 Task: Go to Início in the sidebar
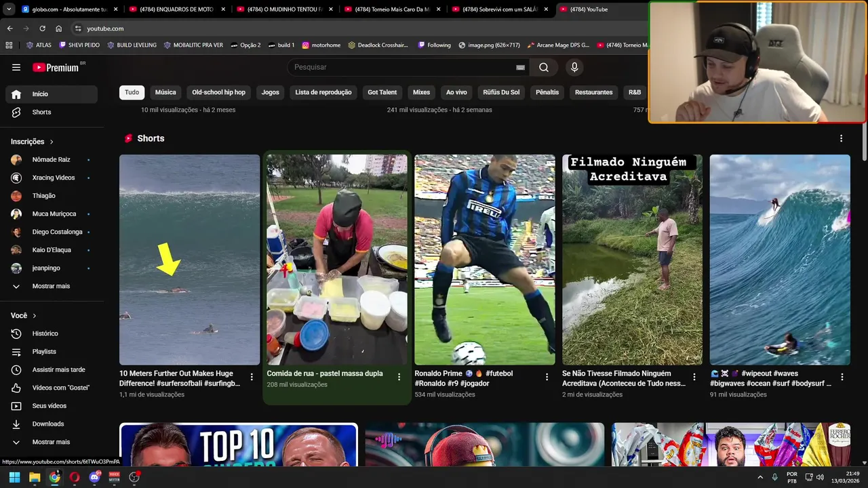52,94
